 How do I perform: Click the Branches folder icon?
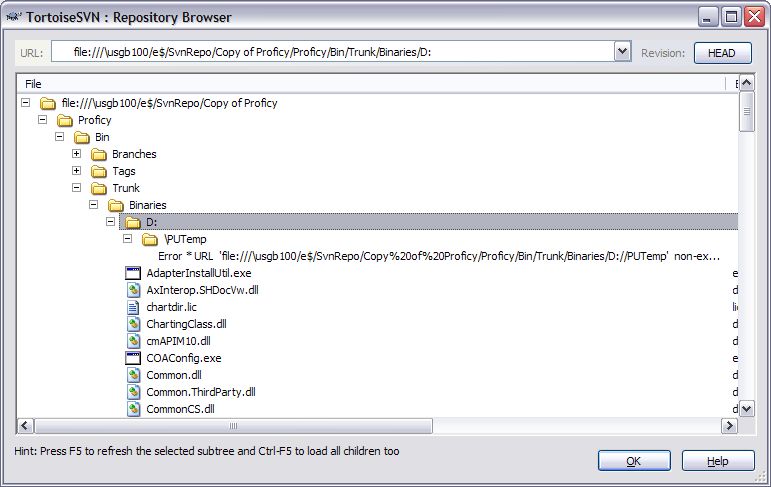(99, 154)
